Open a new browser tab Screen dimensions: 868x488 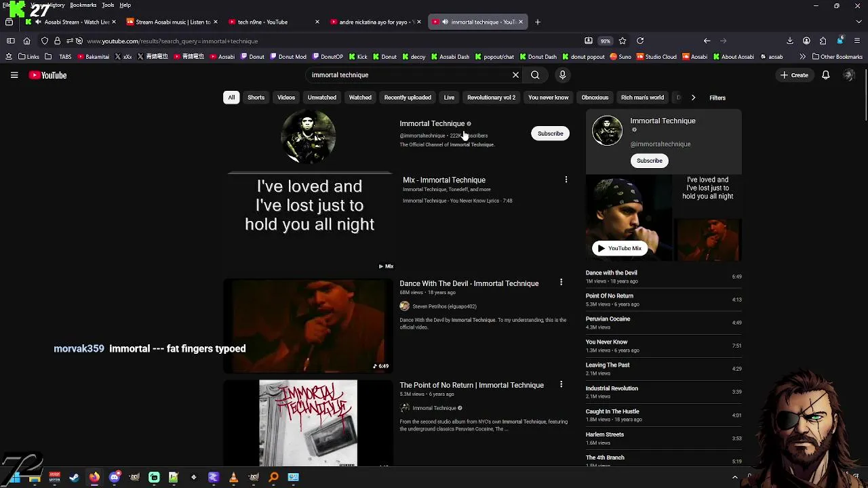[538, 22]
